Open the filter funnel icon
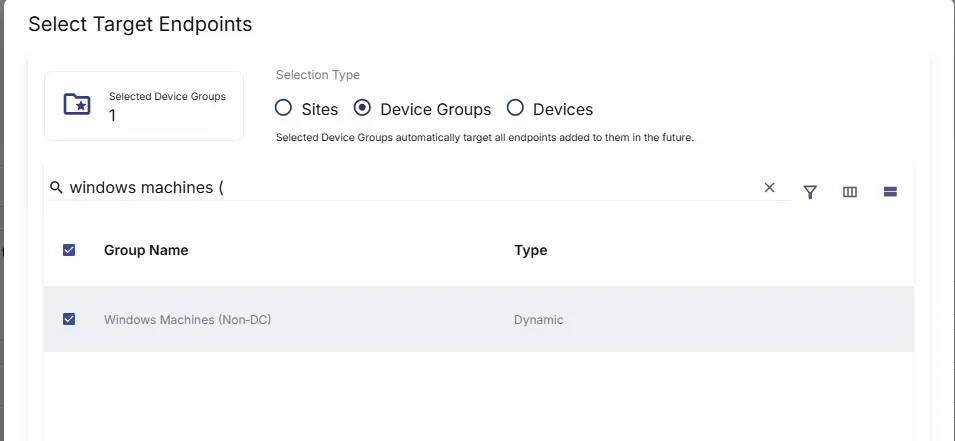Screen dimensions: 955x441 810,192
